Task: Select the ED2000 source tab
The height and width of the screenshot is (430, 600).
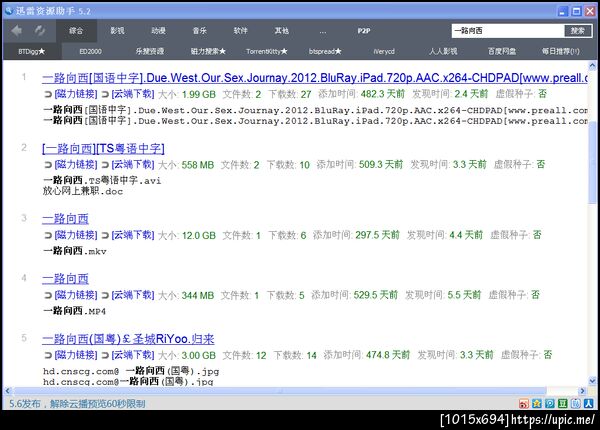Action: click(91, 51)
